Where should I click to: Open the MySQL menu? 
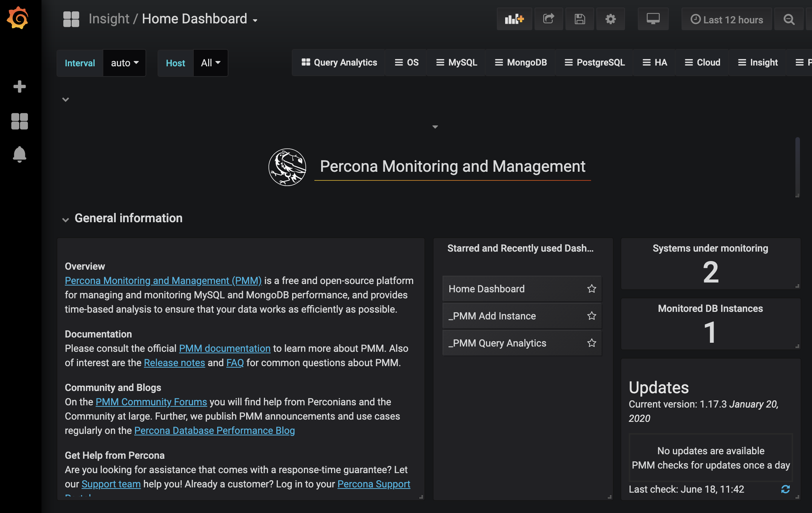pyautogui.click(x=457, y=63)
